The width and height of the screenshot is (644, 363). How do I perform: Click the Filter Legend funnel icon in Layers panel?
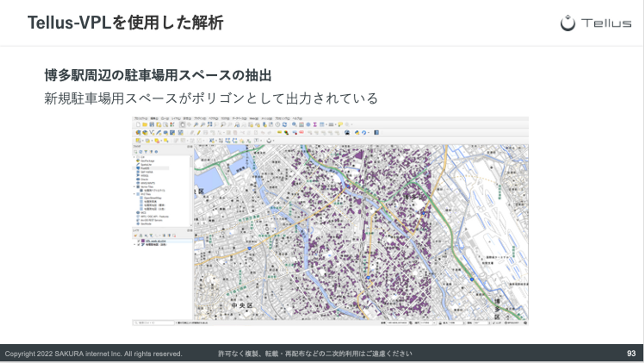click(x=151, y=236)
